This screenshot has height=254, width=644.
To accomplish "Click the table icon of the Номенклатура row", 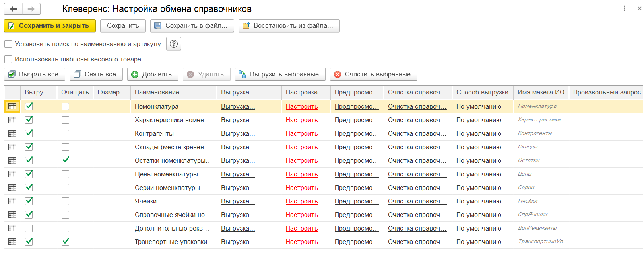I will (12, 106).
